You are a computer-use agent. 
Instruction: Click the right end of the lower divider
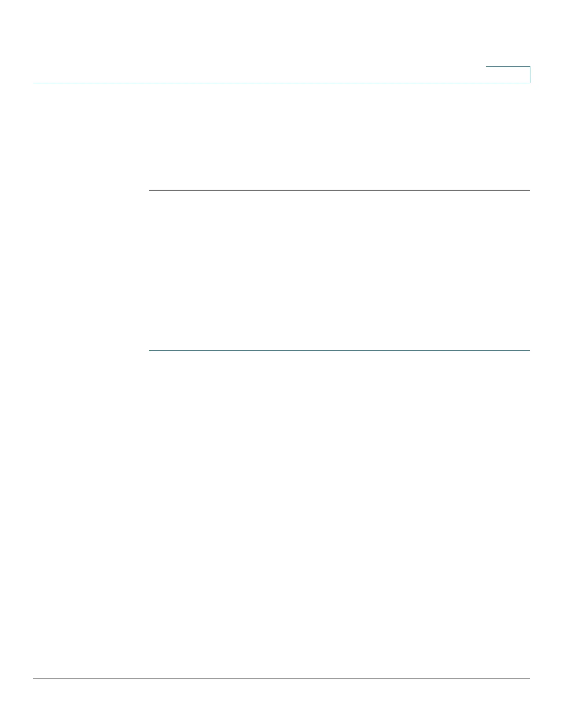pyautogui.click(x=528, y=351)
